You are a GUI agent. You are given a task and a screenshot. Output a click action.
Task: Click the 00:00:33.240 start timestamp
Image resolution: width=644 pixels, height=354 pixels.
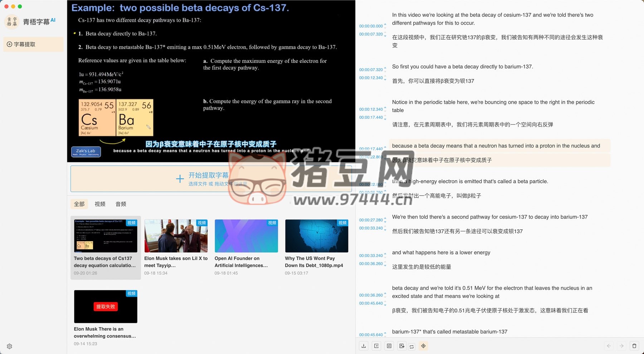(x=371, y=256)
